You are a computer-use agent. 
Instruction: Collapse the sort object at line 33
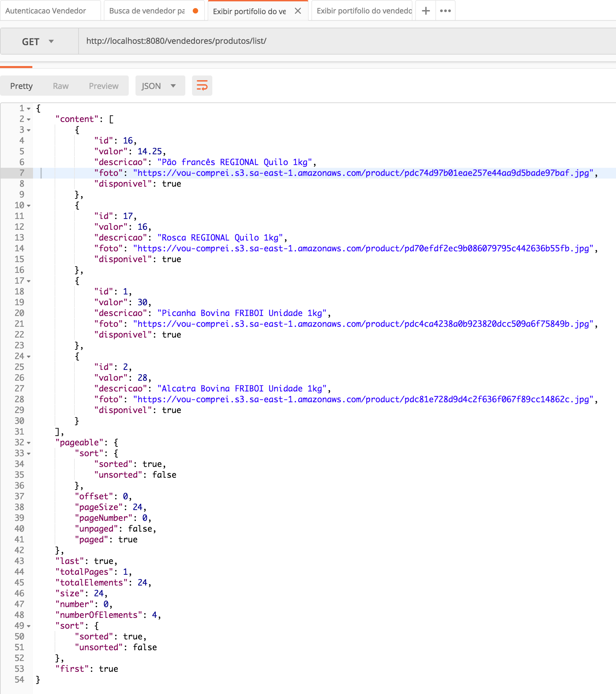tap(29, 453)
